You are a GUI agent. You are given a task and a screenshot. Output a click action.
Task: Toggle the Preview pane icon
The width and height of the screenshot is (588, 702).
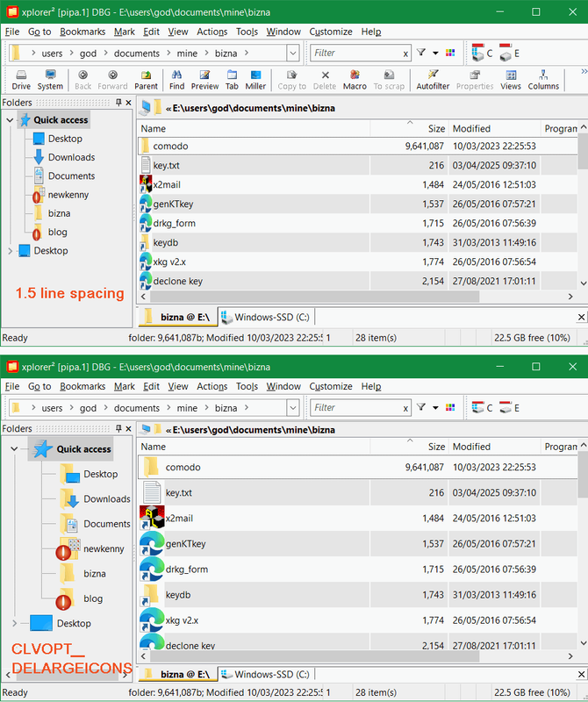tap(204, 80)
